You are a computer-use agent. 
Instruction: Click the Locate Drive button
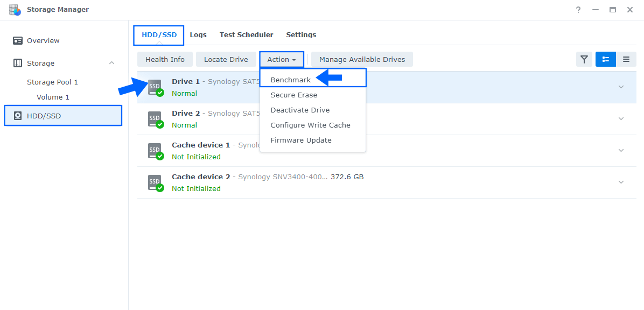coord(226,60)
